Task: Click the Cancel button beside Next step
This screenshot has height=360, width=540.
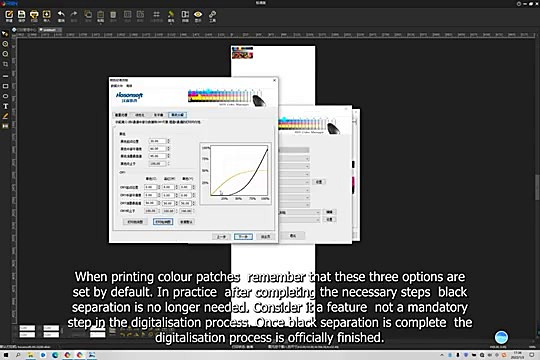Action: pyautogui.click(x=265, y=237)
